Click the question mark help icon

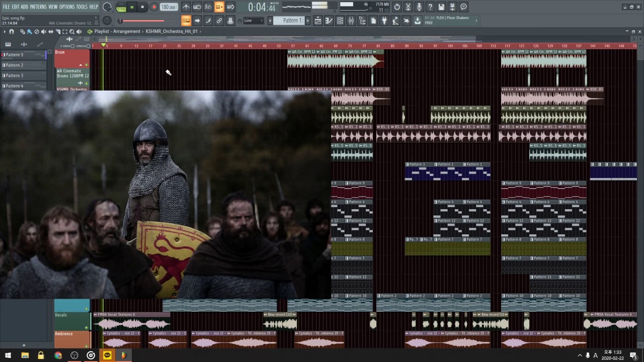tap(430, 7)
